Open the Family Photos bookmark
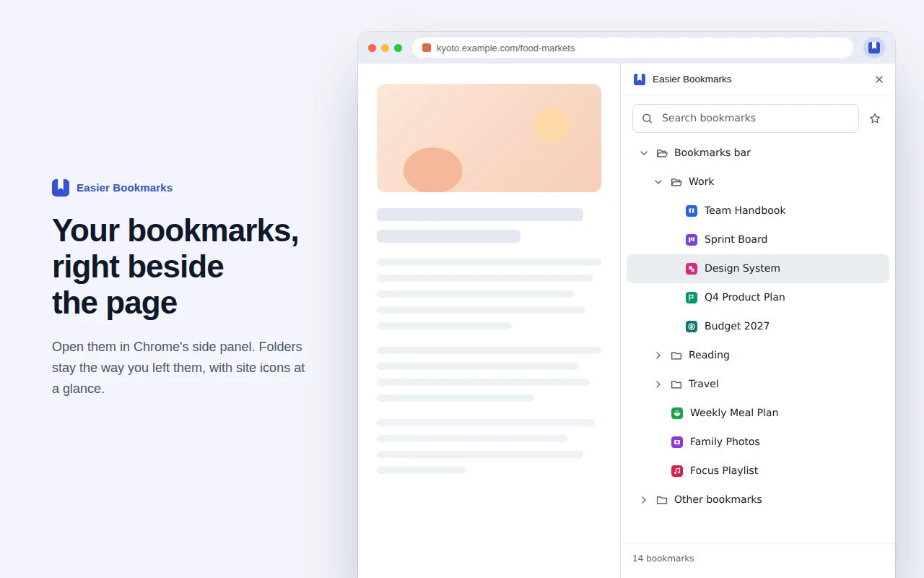 [758, 442]
